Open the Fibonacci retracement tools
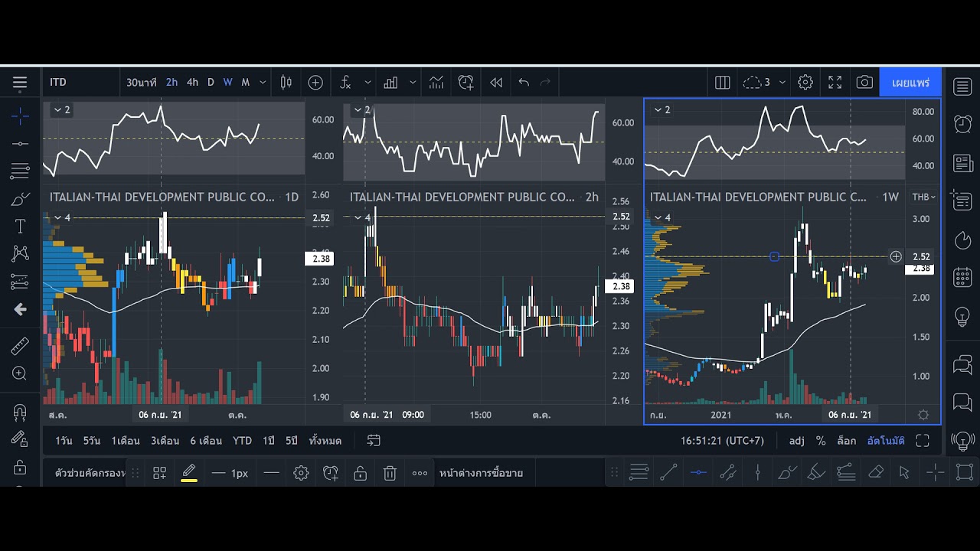 pos(20,171)
